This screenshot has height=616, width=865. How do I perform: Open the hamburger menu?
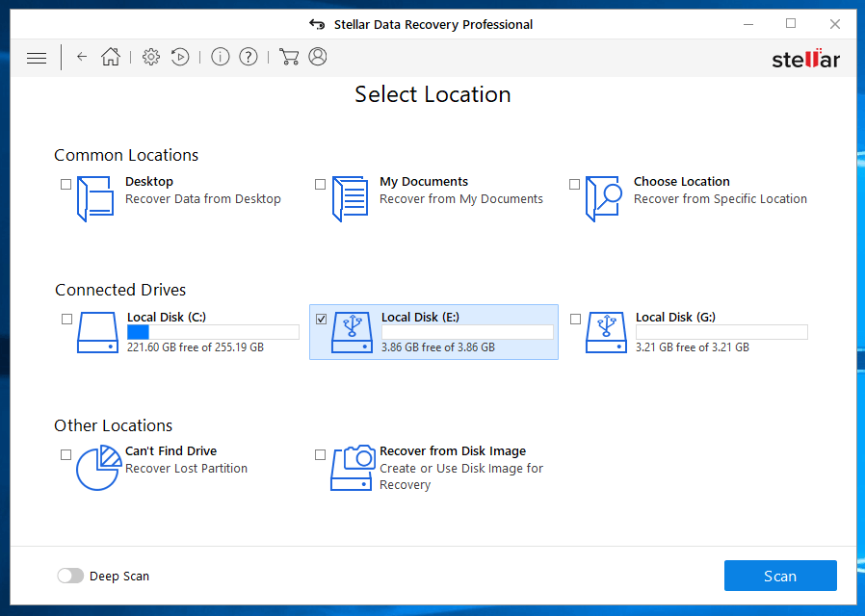(x=37, y=58)
